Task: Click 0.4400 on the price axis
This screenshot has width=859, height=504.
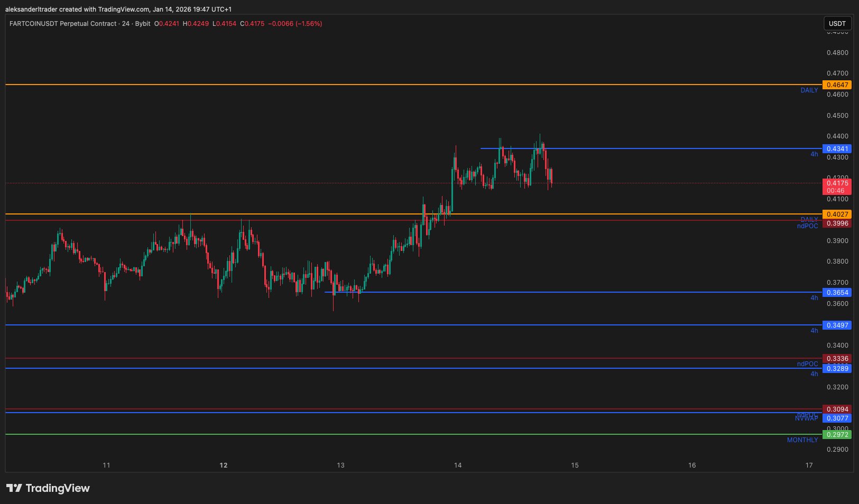Action: click(x=837, y=136)
